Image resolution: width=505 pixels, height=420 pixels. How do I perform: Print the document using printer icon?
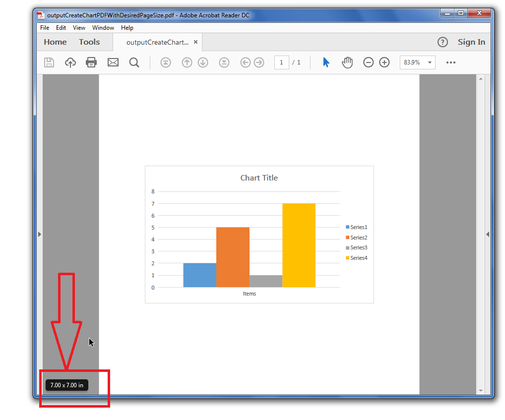91,62
